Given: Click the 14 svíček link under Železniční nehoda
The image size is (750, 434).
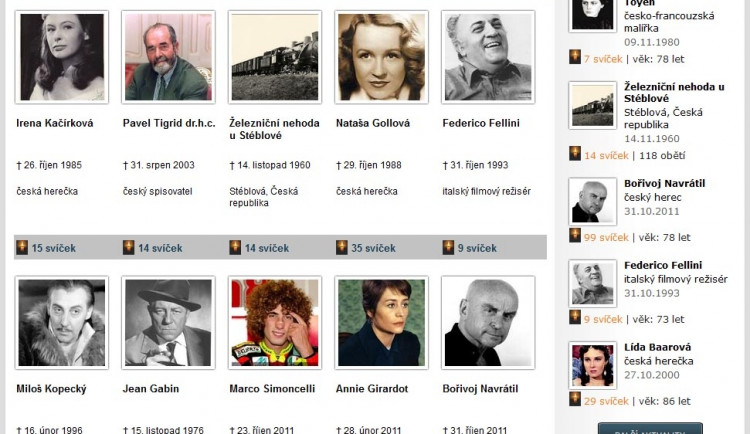Looking at the screenshot, I should point(267,248).
